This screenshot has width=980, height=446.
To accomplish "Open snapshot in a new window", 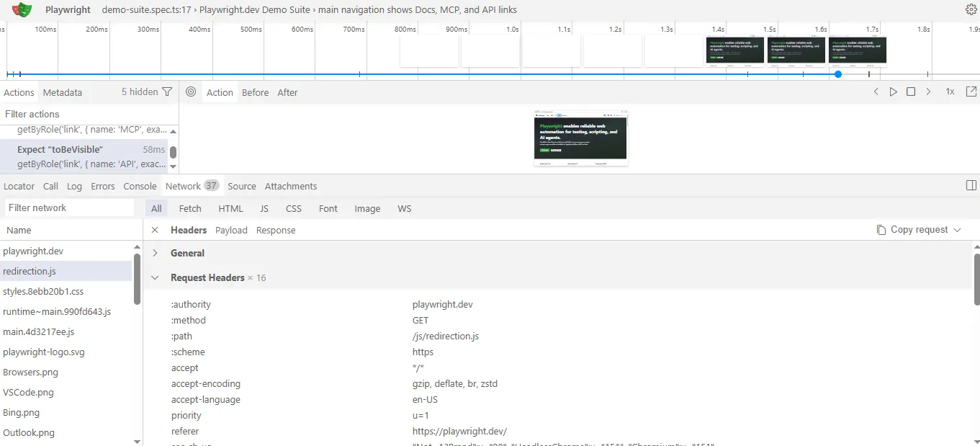I will 971,92.
